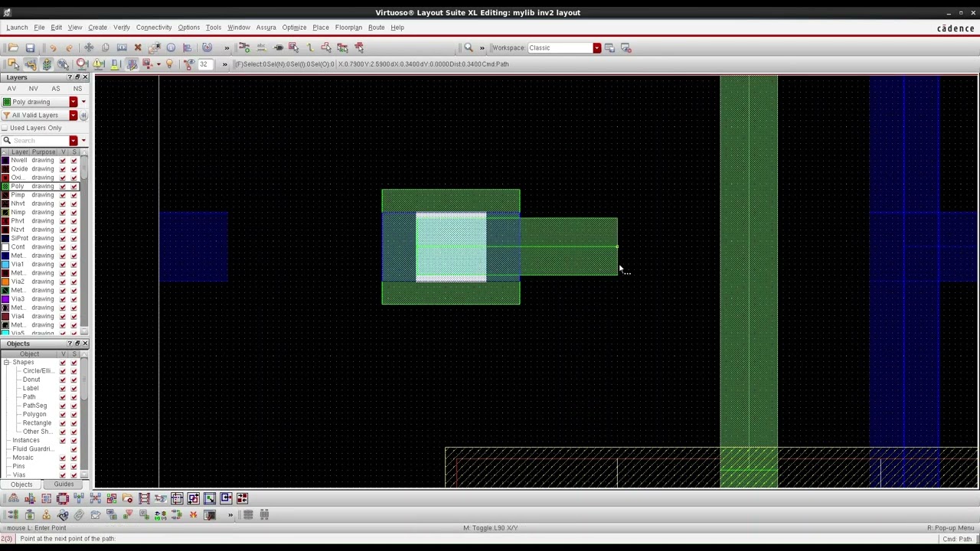Click the Stretch tool icon
This screenshot has width=980, height=551.
coord(122,47)
